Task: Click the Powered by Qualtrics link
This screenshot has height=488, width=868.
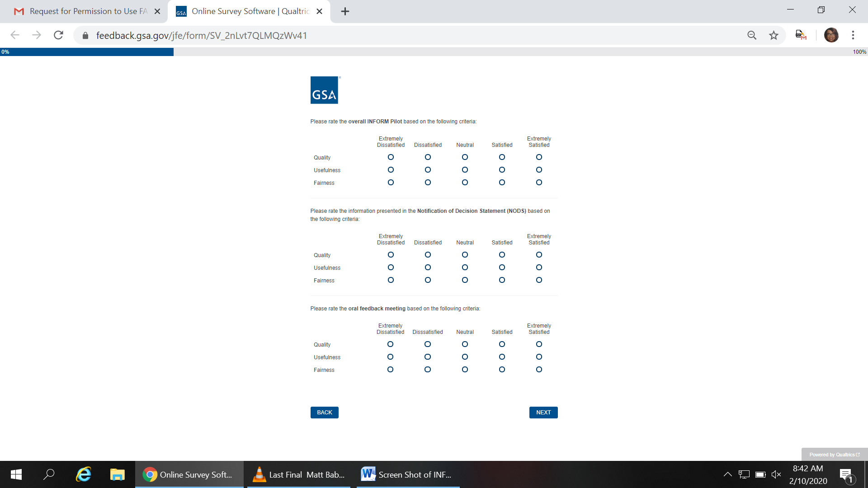Action: click(x=834, y=455)
